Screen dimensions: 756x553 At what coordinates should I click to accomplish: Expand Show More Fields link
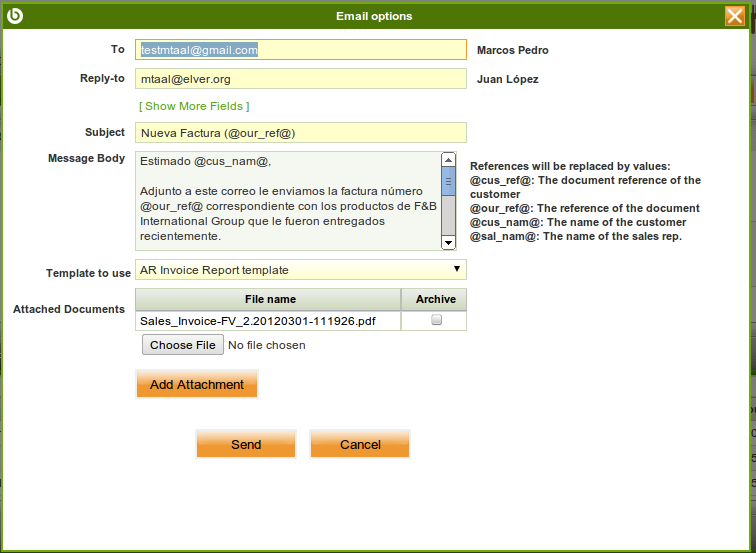click(194, 106)
